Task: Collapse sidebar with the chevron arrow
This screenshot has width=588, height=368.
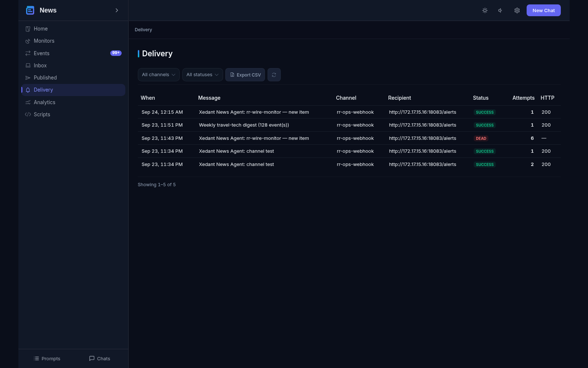Action: (x=117, y=10)
